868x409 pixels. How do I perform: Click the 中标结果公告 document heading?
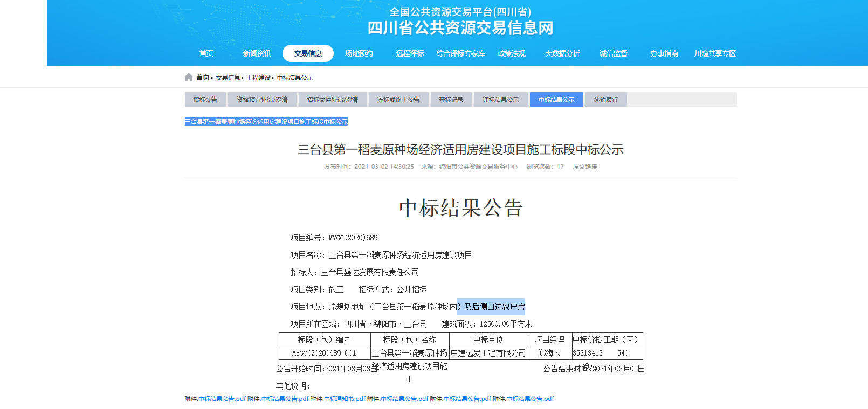[461, 208]
